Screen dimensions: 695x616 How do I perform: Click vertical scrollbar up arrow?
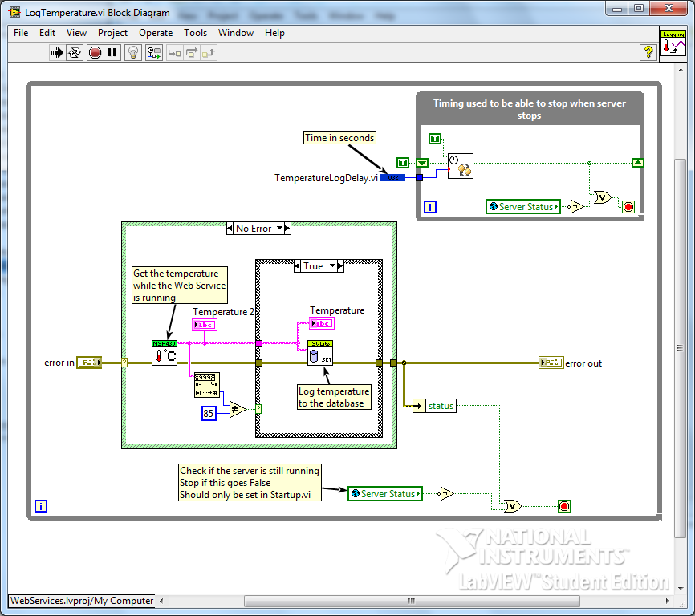pos(681,70)
